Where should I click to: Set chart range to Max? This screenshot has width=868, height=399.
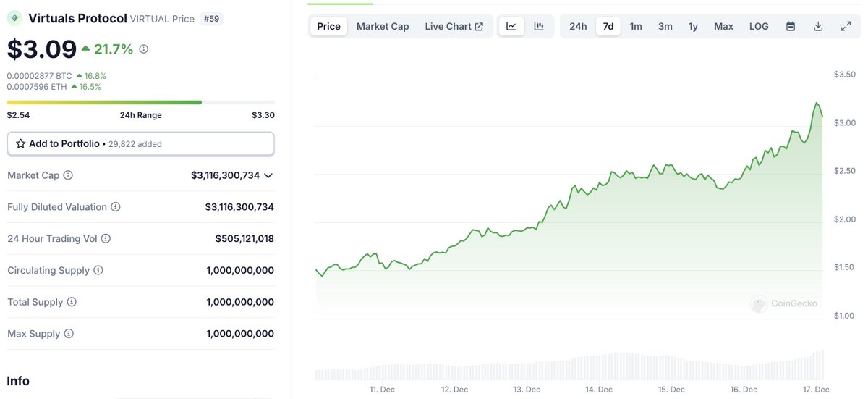pos(723,26)
